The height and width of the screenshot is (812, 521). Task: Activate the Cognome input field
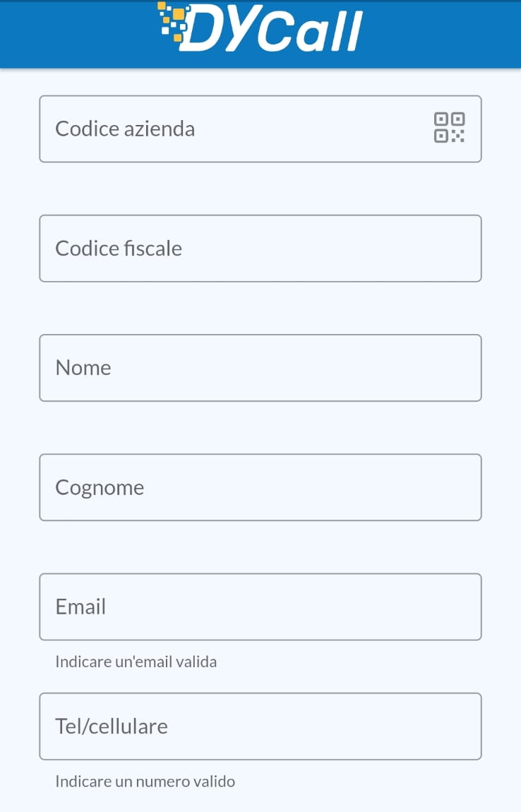coord(260,487)
